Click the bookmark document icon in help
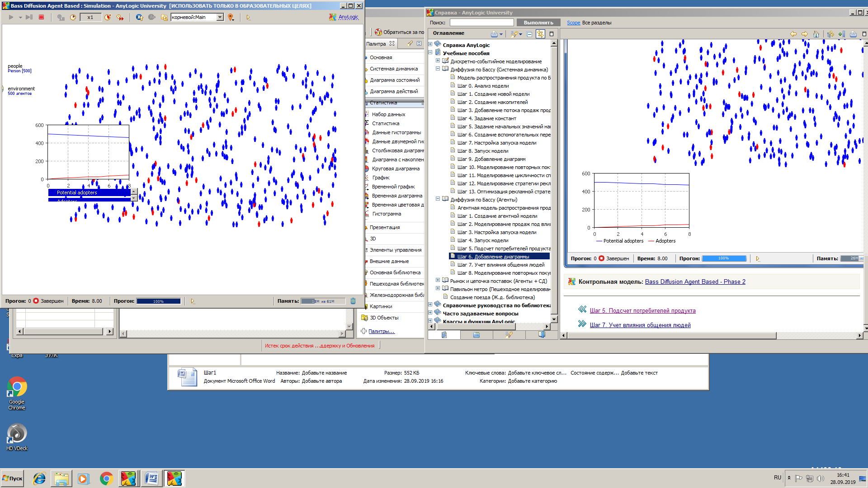Image resolution: width=868 pixels, height=488 pixels. point(841,34)
